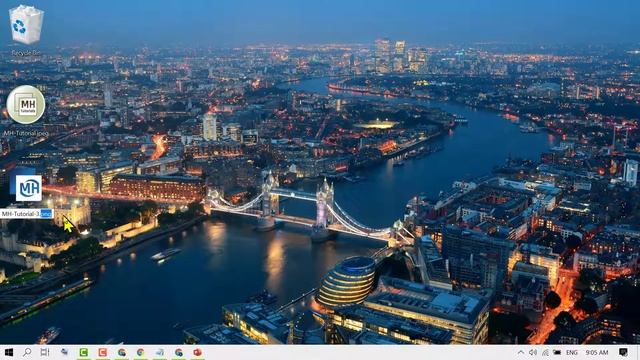Open Task View from the taskbar

coord(45,352)
